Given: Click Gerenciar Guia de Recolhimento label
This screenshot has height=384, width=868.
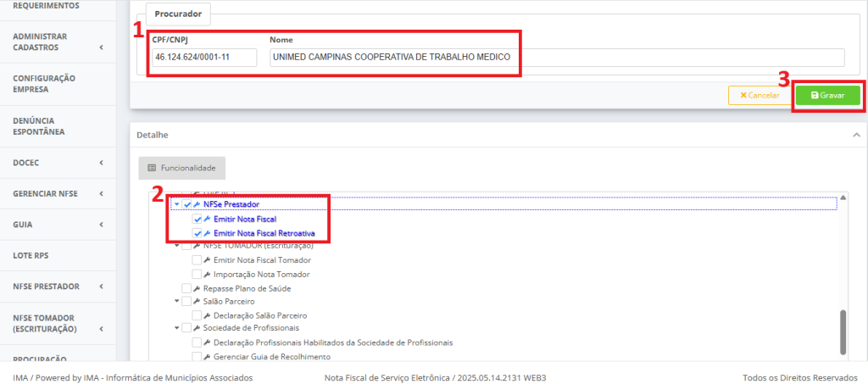Looking at the screenshot, I should [272, 356].
